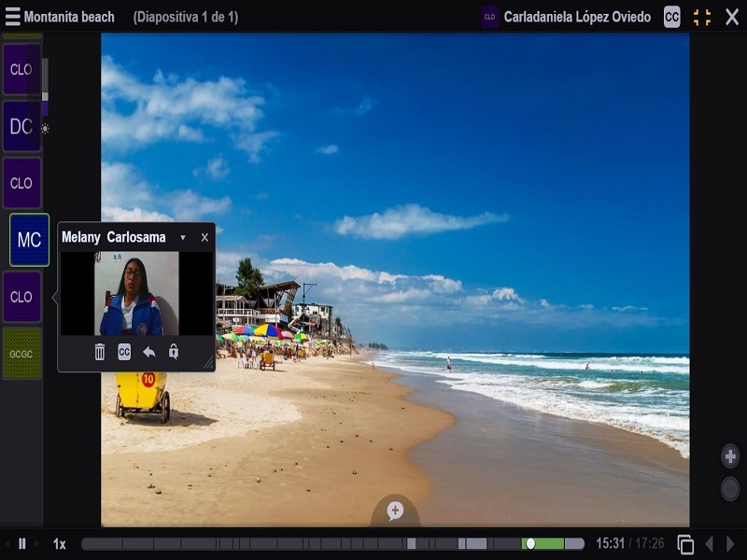Click the lock icon for a private reply

click(x=174, y=352)
